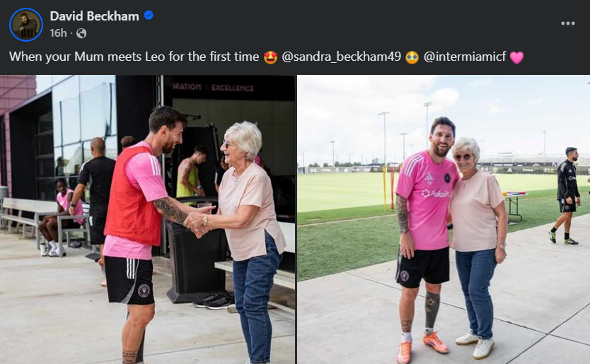Click the globe public audience icon
The height and width of the screenshot is (364, 590).
(x=81, y=33)
